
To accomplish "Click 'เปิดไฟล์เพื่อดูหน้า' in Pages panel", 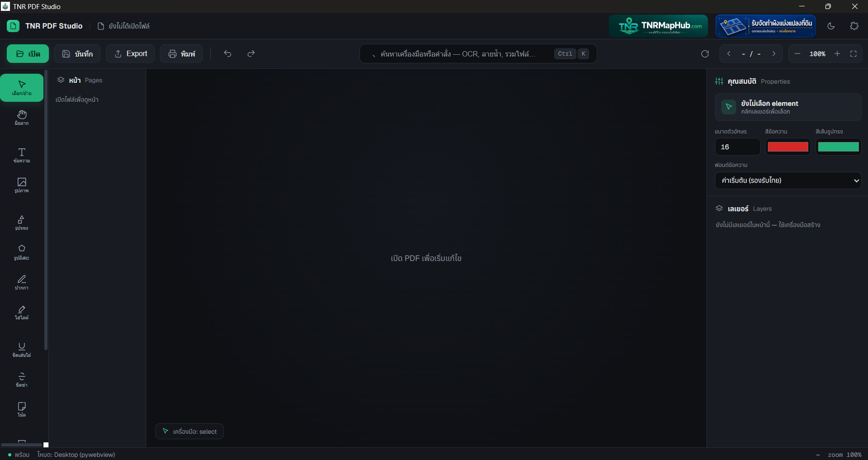I will pos(77,100).
